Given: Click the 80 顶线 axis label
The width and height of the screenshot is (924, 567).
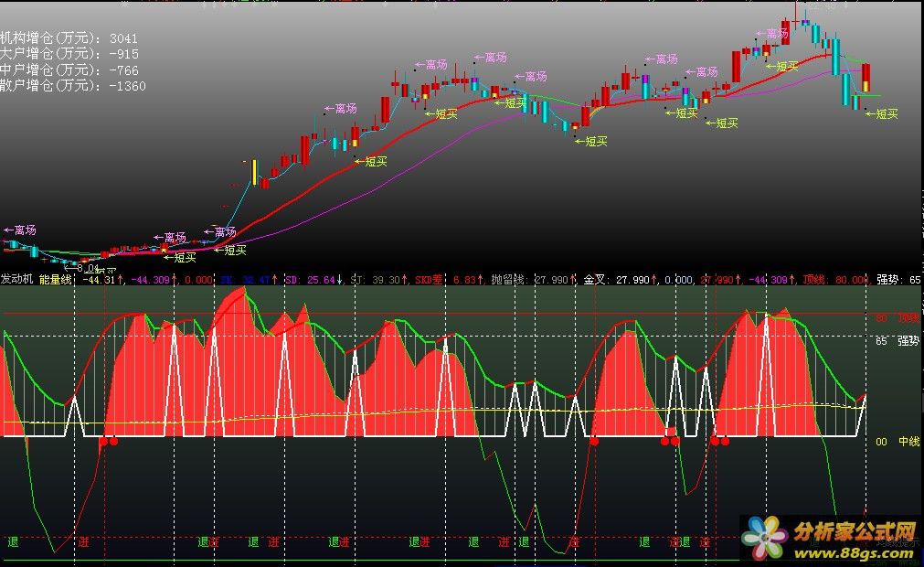Looking at the screenshot, I should 897,318.
